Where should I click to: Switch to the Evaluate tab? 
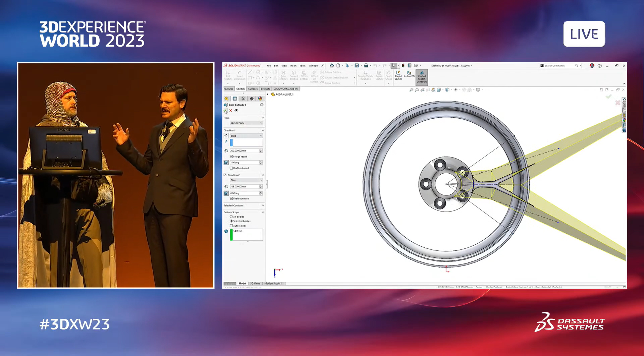[x=265, y=89]
